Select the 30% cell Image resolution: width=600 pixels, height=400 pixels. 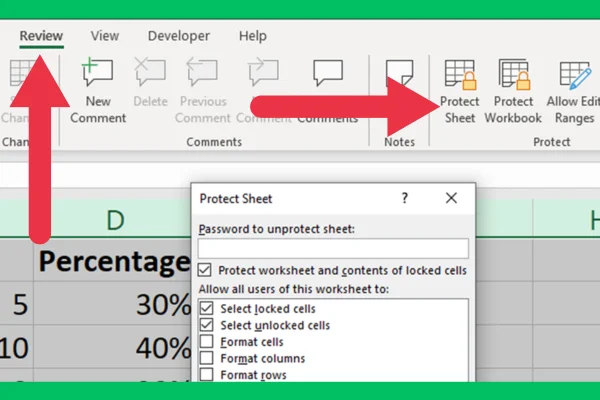click(113, 304)
